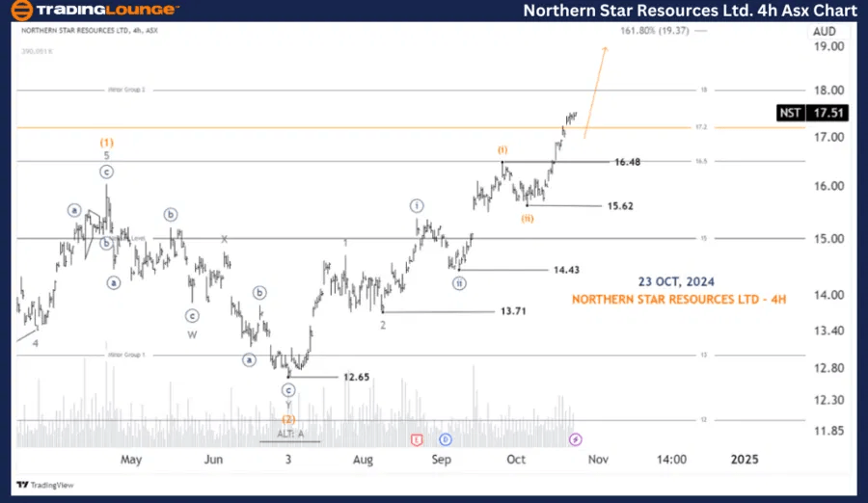The image size is (868, 503).
Task: Click the red earnings marker on timeline
Action: tap(417, 439)
